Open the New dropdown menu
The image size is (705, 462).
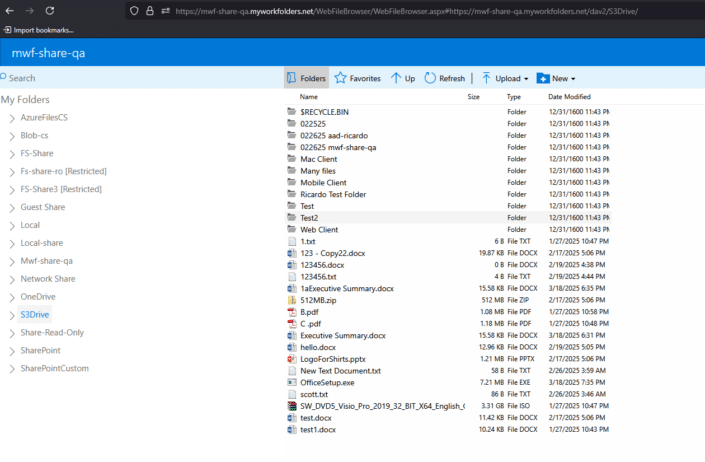click(557, 78)
